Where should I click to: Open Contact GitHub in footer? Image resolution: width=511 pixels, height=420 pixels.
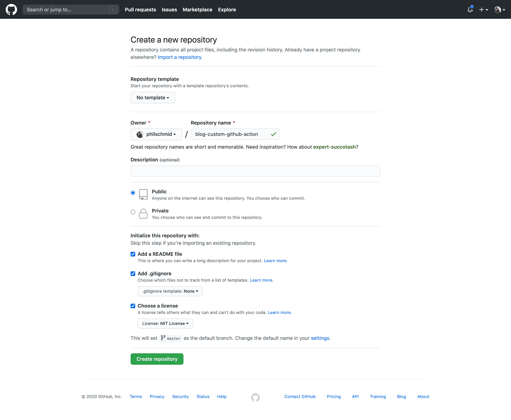[300, 397]
